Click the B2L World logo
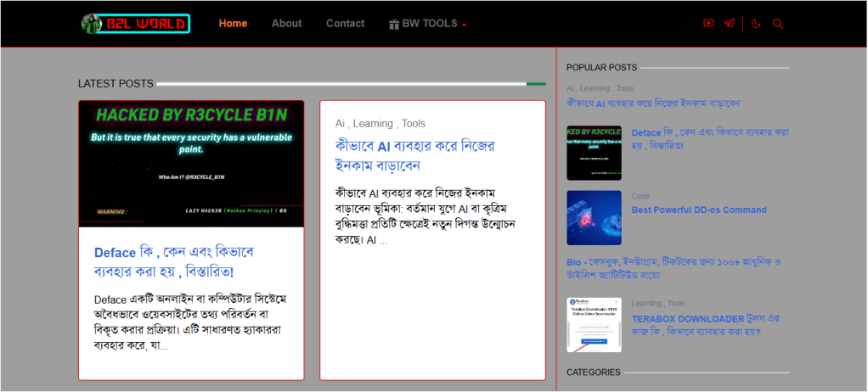 tap(136, 24)
